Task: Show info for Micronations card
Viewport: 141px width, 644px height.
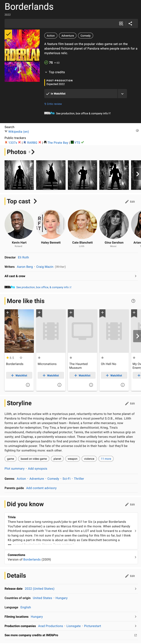Action: coord(59,385)
